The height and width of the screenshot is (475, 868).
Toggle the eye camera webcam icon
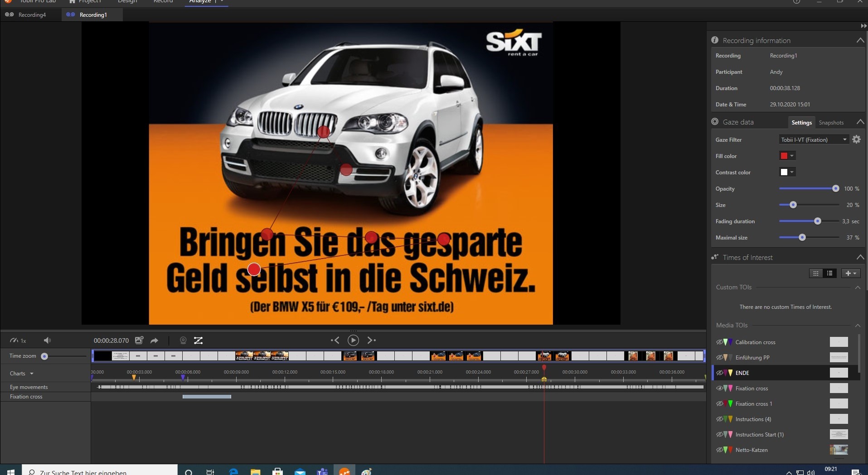[x=183, y=341]
